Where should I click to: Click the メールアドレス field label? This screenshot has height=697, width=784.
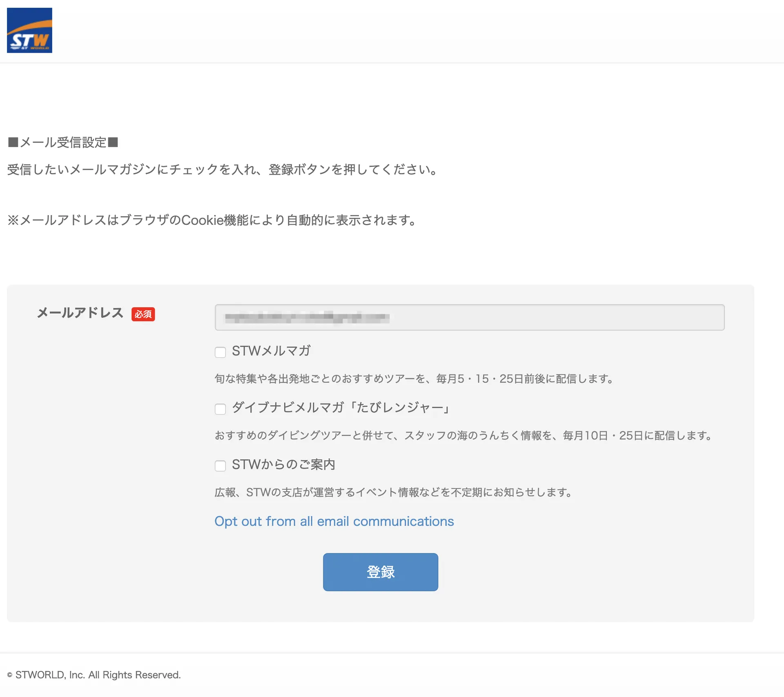coord(80,313)
